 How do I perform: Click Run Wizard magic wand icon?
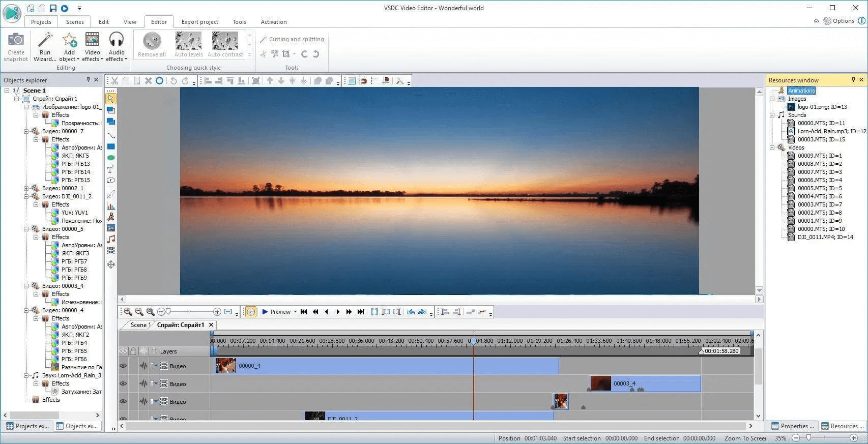coord(45,40)
